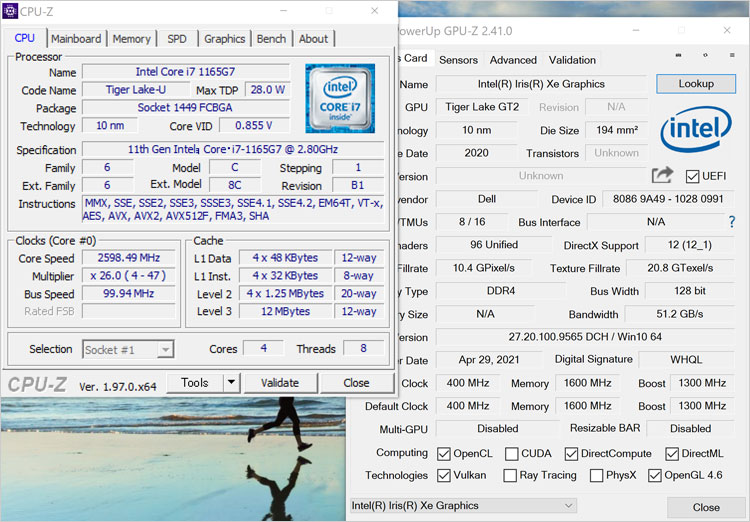Click the Intel Core i7 badge logo

[x=340, y=99]
